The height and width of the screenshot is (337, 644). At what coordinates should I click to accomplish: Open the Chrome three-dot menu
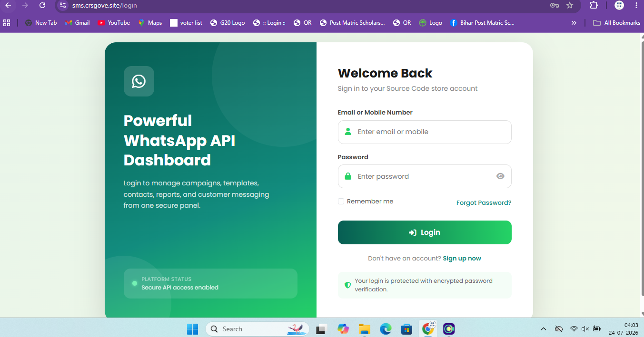point(636,5)
